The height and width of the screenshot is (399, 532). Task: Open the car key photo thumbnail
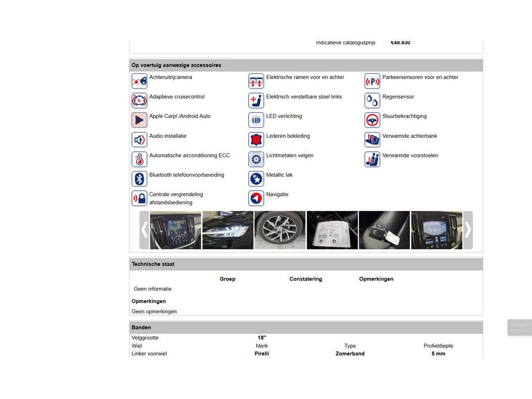coord(384,230)
